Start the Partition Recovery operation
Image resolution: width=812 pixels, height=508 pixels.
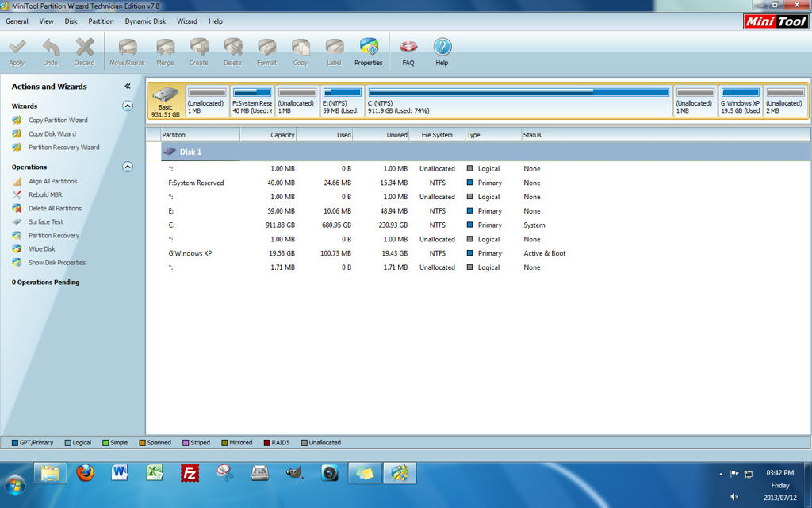point(54,235)
